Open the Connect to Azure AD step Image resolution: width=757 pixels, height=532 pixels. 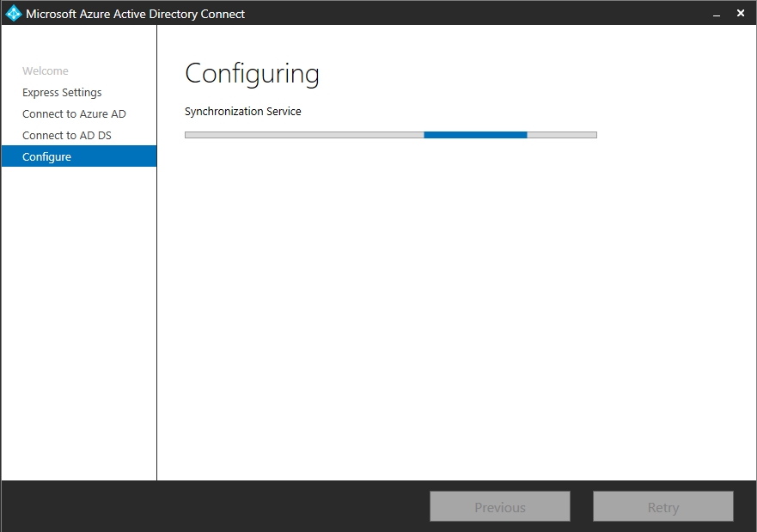[74, 114]
